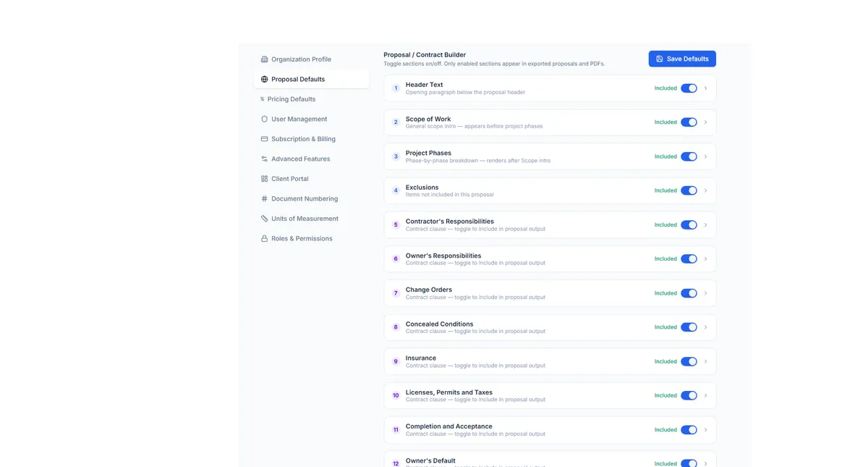The image size is (868, 467).
Task: Expand Contractor's Responsibilities row chevron
Action: pos(705,225)
